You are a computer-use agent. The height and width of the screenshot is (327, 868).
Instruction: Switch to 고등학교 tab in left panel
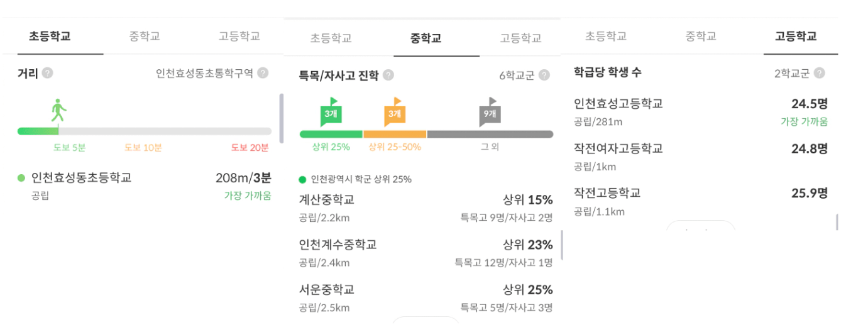click(x=239, y=36)
